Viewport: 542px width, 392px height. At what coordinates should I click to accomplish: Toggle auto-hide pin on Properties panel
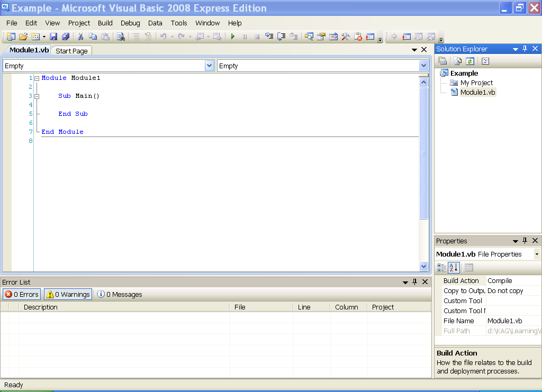[x=525, y=241]
